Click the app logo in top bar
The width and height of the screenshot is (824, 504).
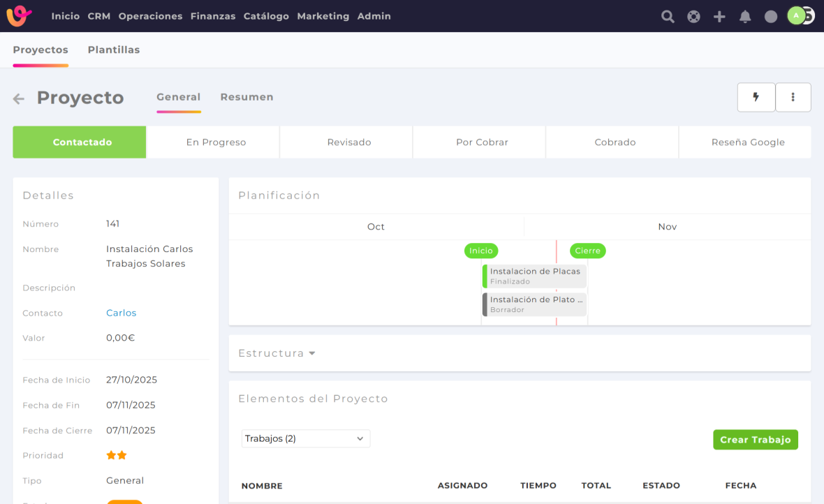click(19, 15)
